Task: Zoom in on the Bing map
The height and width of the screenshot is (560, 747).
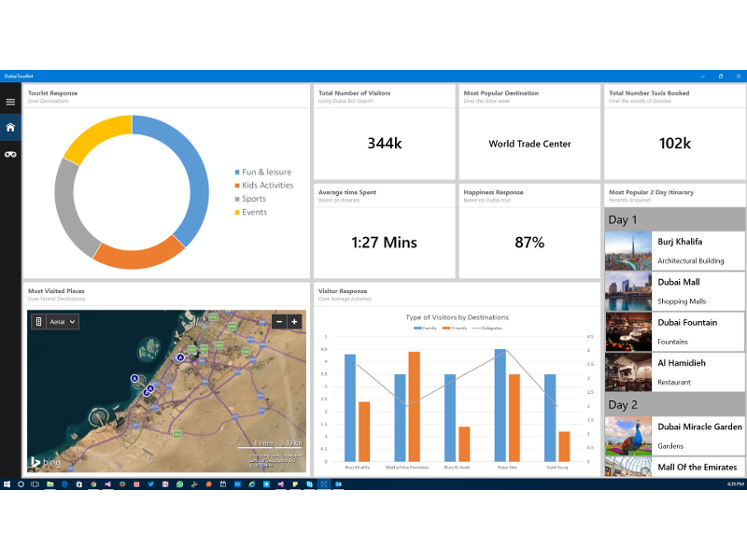Action: click(294, 321)
